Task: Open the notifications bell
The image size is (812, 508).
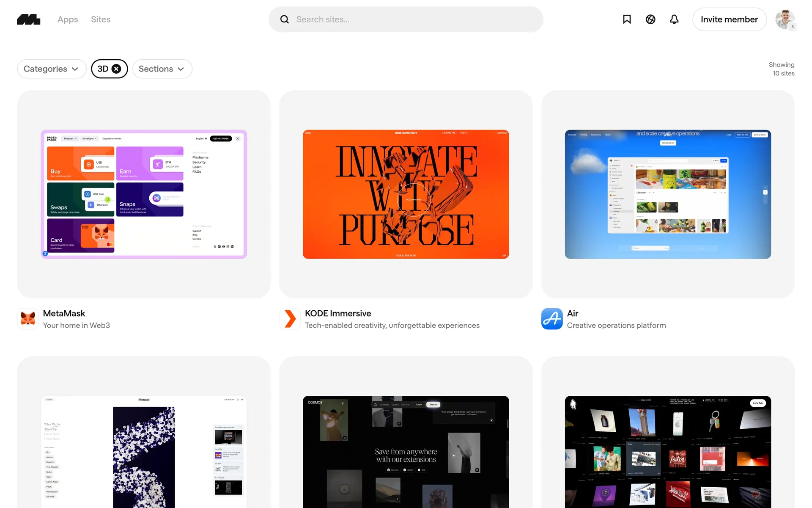Action: 674,19
